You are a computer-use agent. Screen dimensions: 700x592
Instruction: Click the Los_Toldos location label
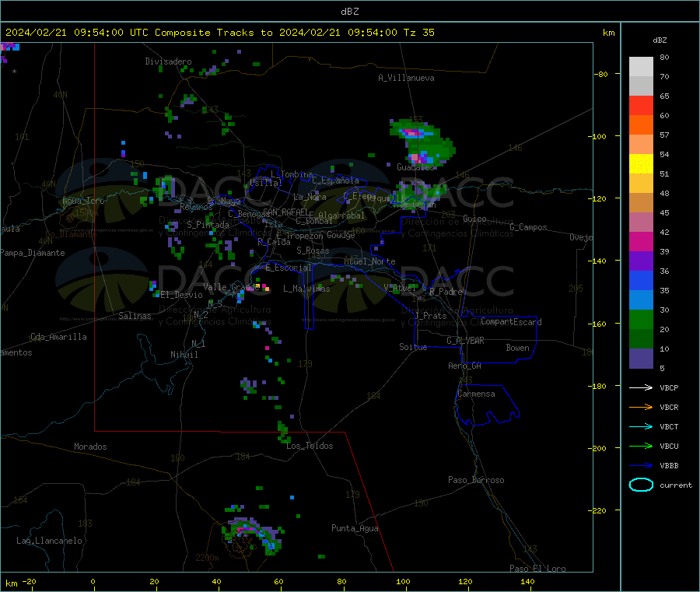click(310, 446)
